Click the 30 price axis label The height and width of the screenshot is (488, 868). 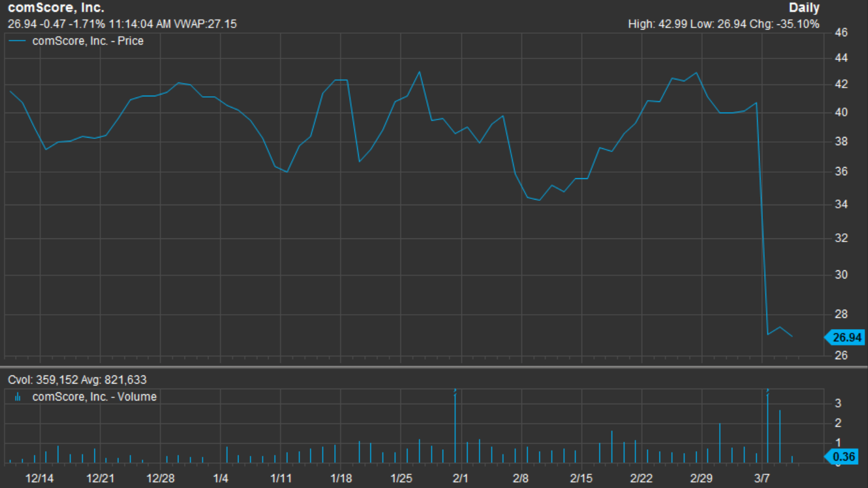pyautogui.click(x=841, y=275)
